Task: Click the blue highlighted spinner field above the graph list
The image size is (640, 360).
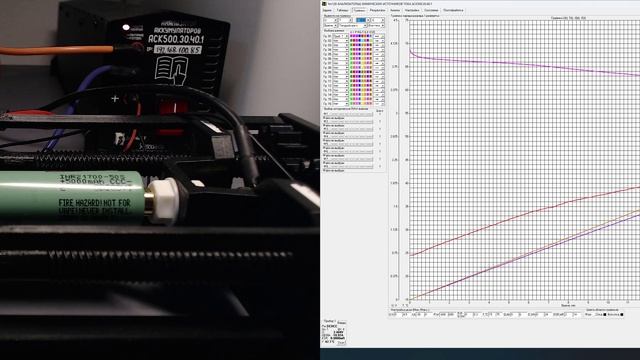Action: coord(361,20)
